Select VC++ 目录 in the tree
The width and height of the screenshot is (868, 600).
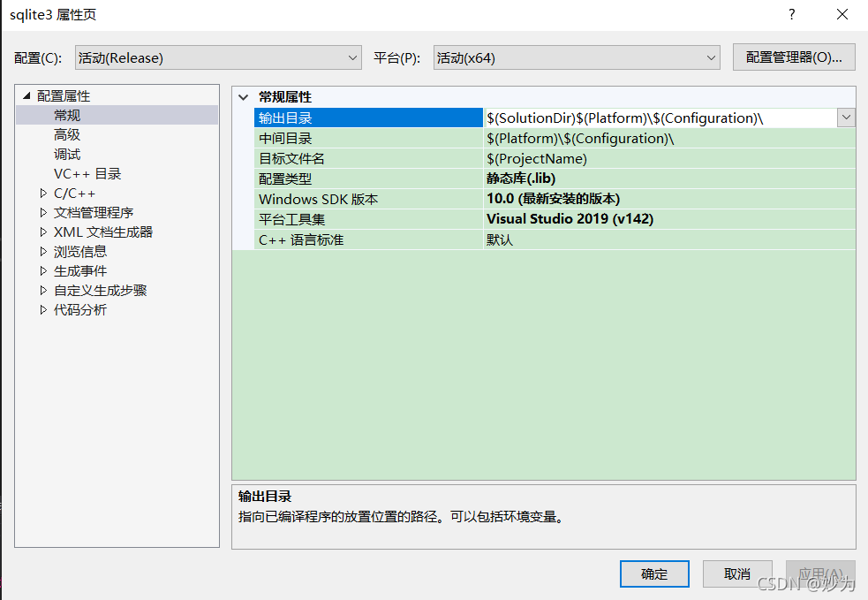87,174
